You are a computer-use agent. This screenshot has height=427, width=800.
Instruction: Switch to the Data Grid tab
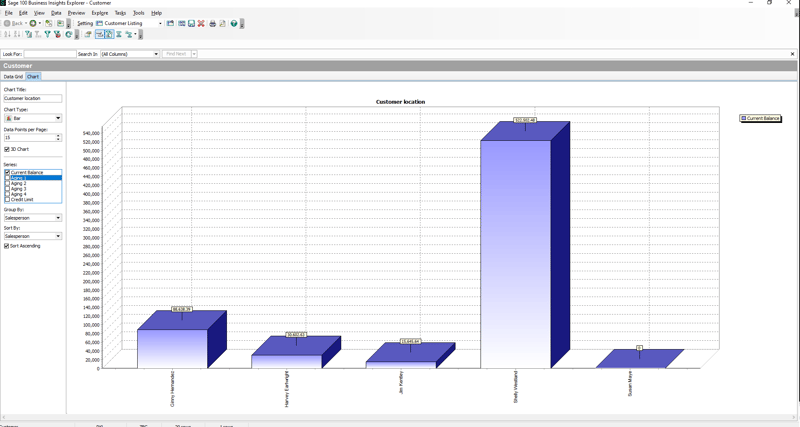pyautogui.click(x=13, y=76)
